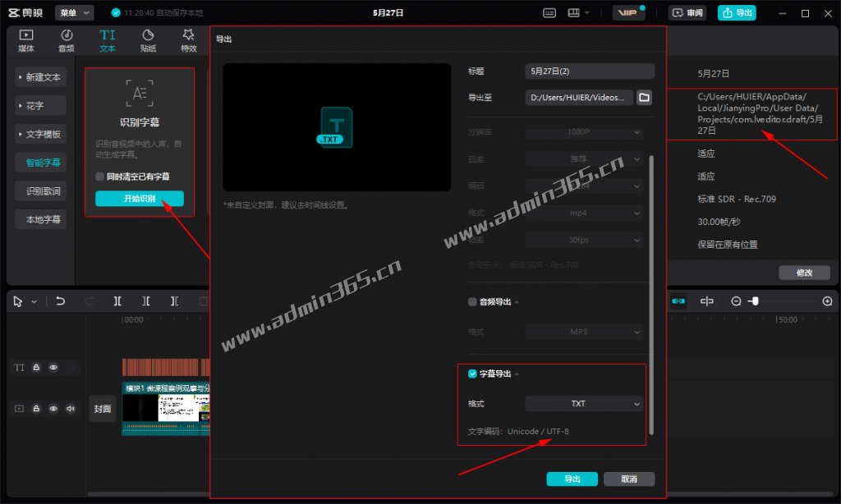This screenshot has width=841, height=504.
Task: Click the top-right 导出 export button
Action: (x=737, y=13)
